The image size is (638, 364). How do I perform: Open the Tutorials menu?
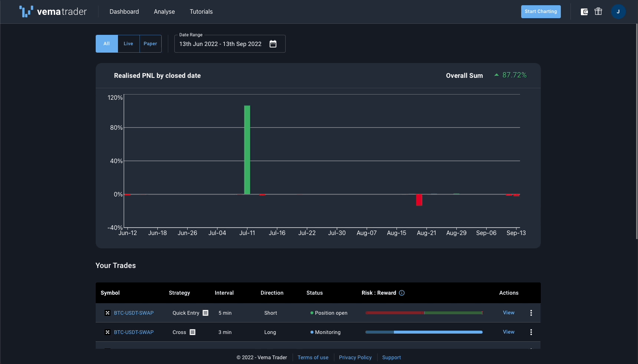(201, 12)
